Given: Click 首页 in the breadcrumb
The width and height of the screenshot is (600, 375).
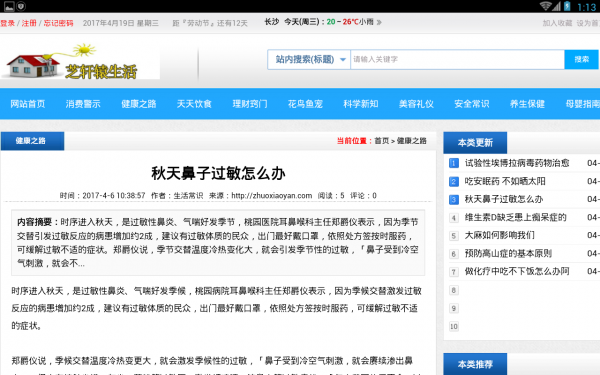Looking at the screenshot, I should [x=381, y=141].
